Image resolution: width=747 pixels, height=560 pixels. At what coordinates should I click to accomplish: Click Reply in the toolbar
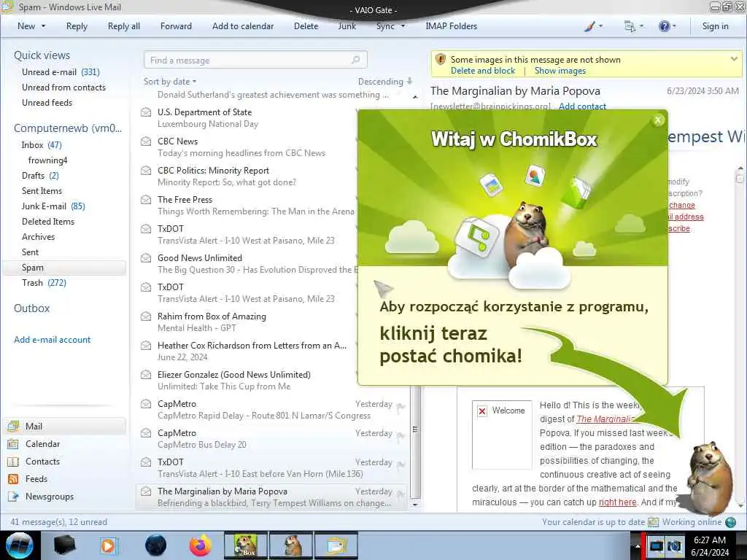(77, 26)
